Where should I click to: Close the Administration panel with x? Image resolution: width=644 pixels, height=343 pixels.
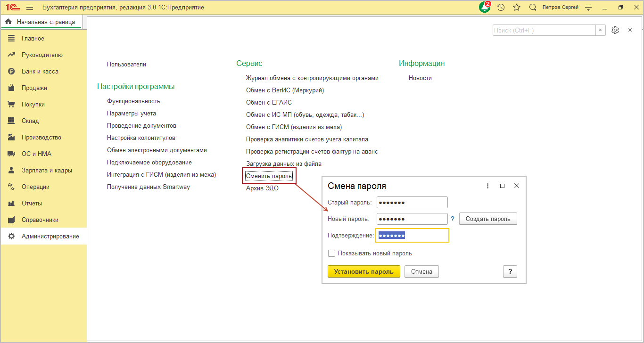[x=630, y=30]
